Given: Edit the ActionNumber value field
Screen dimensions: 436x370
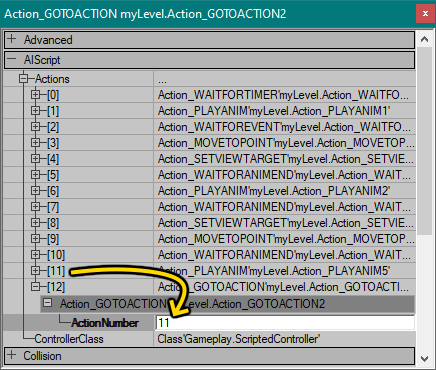Looking at the screenshot, I should 285,322.
